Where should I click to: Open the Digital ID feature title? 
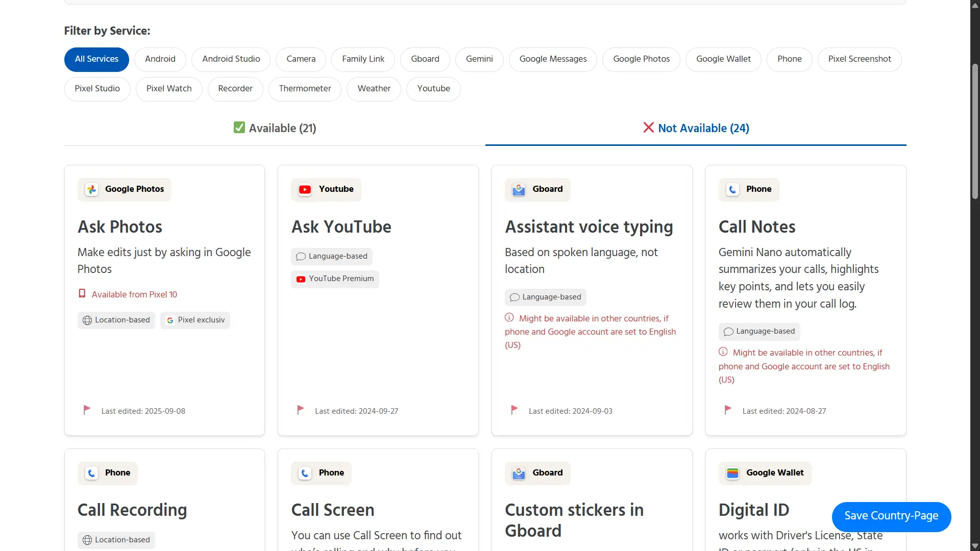coord(754,510)
